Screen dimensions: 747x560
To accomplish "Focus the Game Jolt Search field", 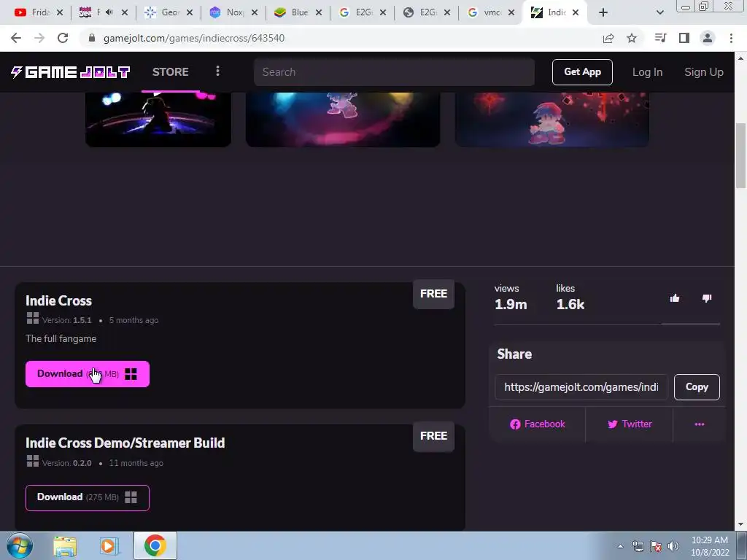I will click(x=394, y=72).
